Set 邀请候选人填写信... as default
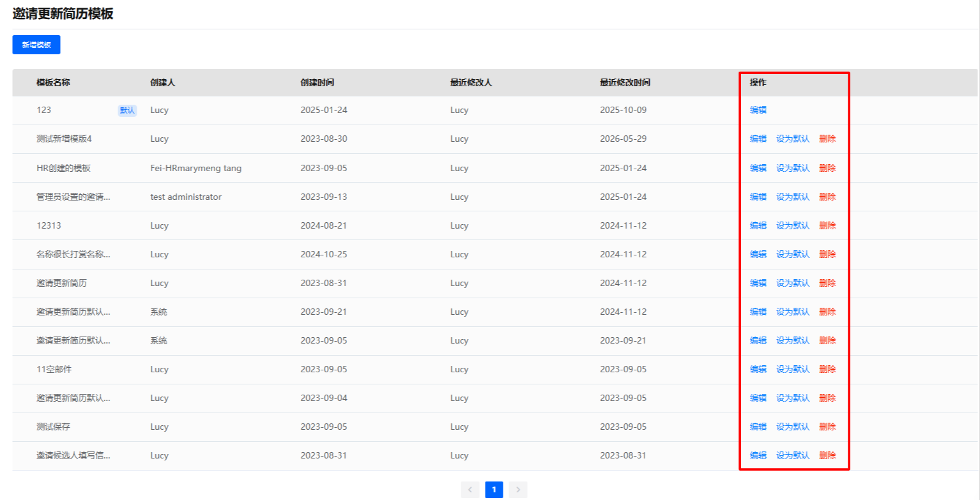The height and width of the screenshot is (500, 980). (793, 455)
